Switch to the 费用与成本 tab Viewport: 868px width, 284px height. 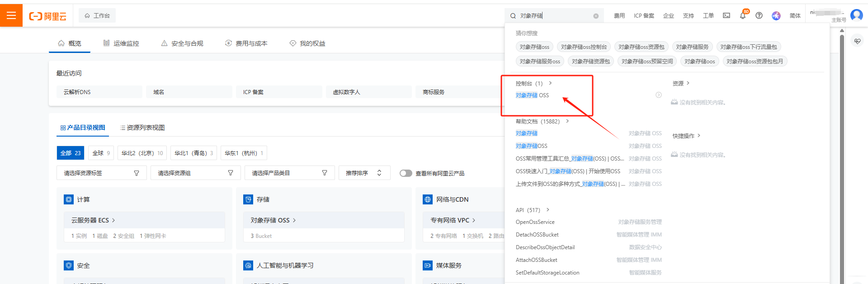(x=246, y=43)
